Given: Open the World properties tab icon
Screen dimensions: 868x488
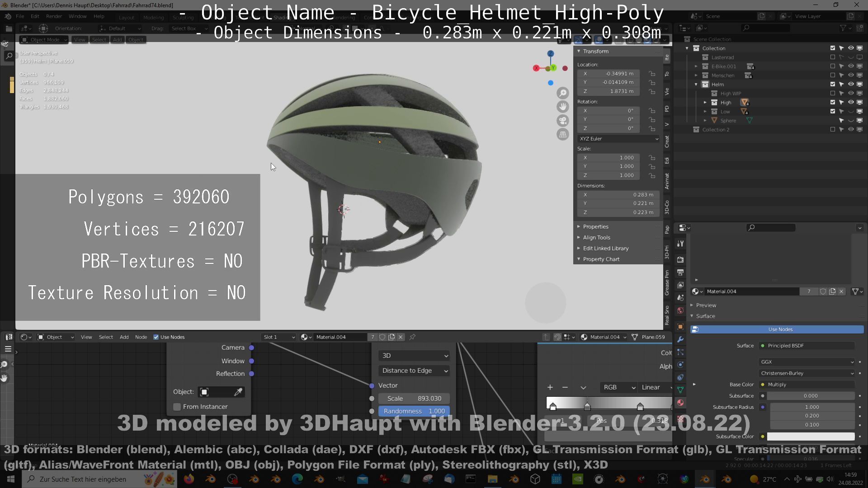Looking at the screenshot, I should tap(680, 310).
